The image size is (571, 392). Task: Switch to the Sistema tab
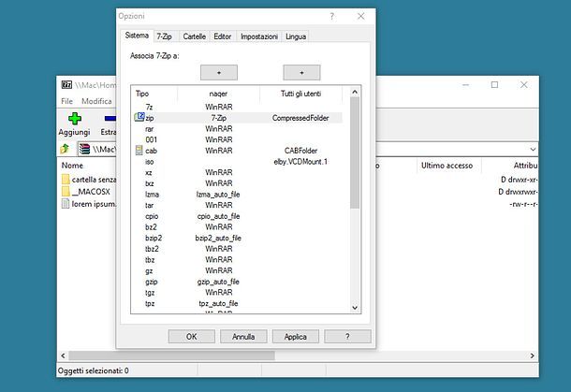click(x=137, y=36)
